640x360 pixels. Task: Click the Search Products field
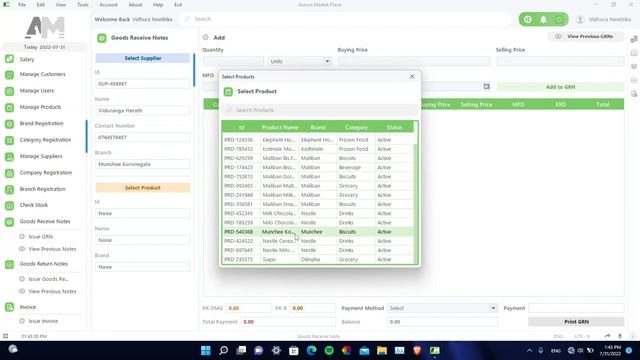tap(320, 110)
